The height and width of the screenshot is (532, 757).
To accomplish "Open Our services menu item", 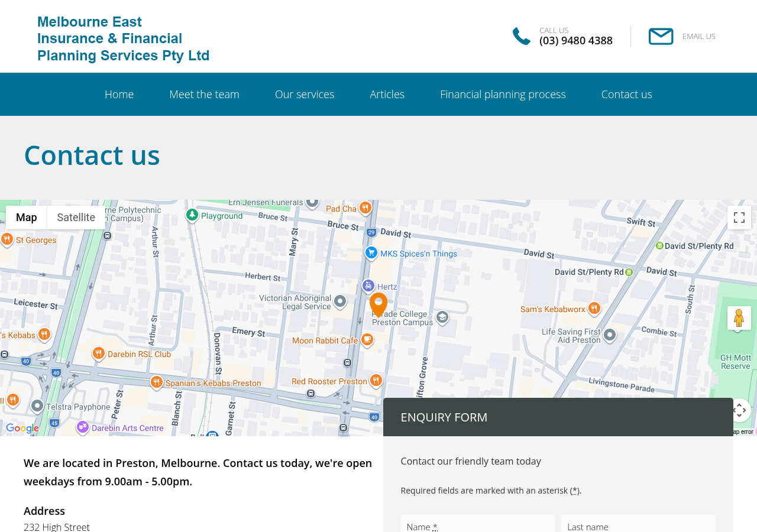I will click(x=305, y=95).
